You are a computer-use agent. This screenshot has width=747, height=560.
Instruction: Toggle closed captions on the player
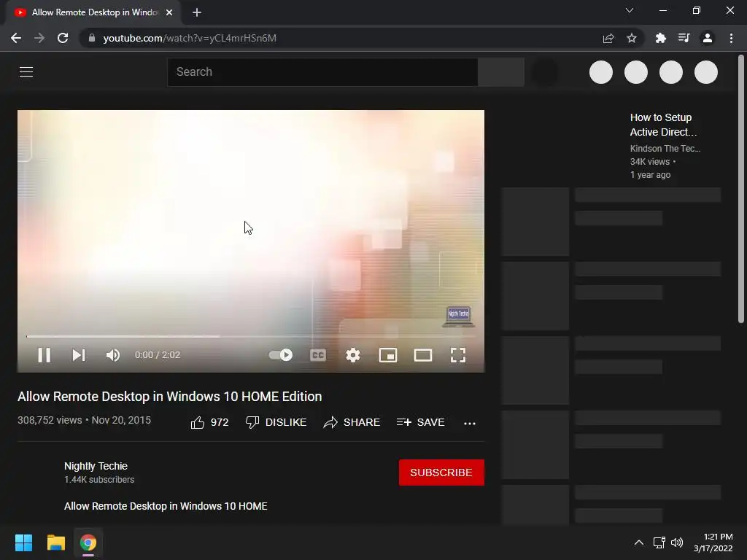[318, 355]
